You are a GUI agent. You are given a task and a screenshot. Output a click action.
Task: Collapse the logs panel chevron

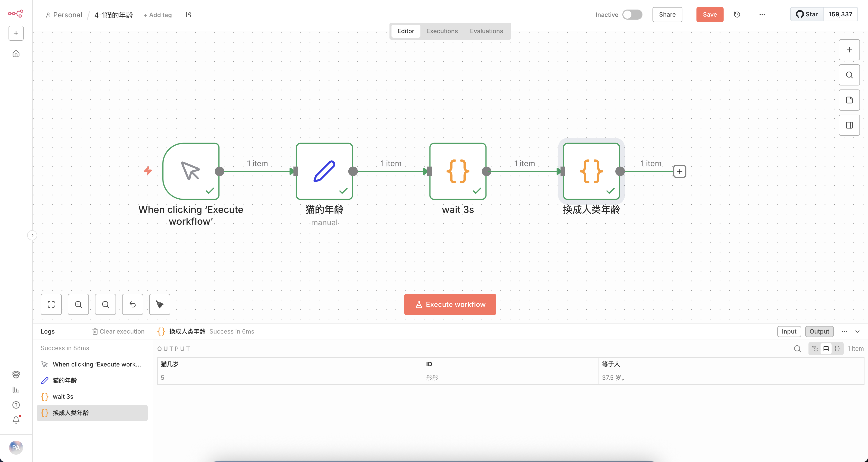[x=857, y=332]
